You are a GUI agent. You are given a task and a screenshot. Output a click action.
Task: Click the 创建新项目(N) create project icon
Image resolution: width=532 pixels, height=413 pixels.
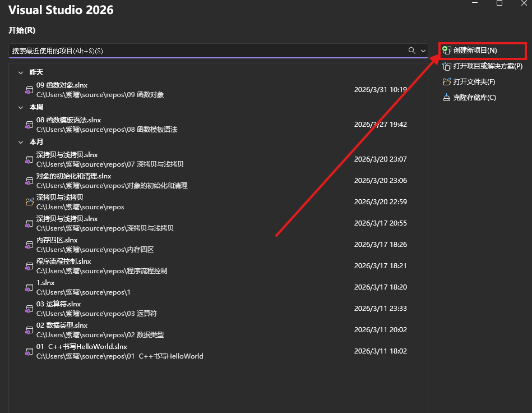tap(447, 51)
